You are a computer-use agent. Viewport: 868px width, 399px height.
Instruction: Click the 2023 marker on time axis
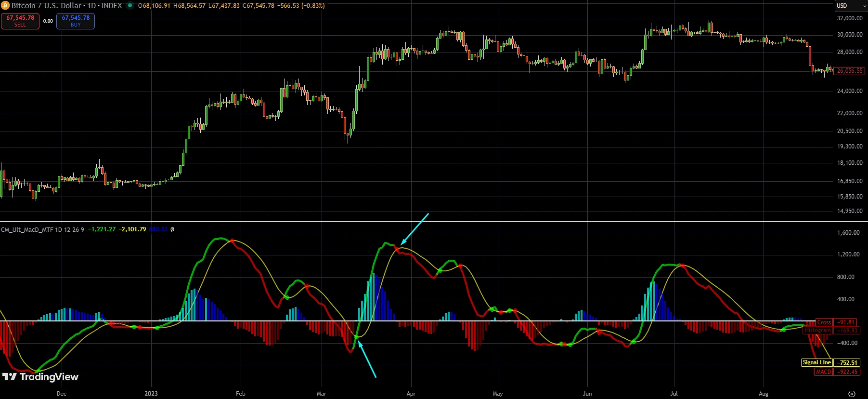[x=151, y=394]
